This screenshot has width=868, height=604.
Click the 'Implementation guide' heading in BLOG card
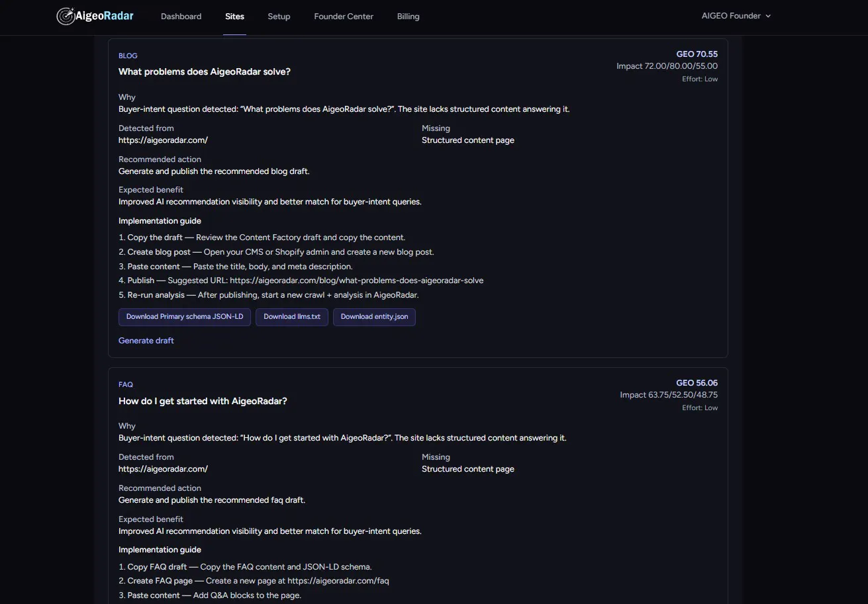pos(160,221)
